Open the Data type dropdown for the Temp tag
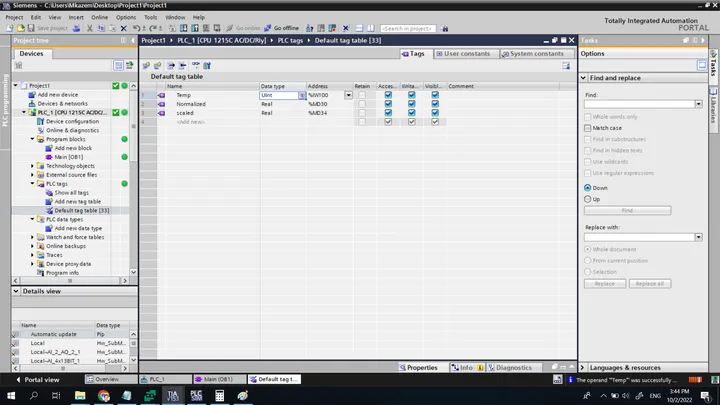The image size is (720, 405). pos(302,96)
